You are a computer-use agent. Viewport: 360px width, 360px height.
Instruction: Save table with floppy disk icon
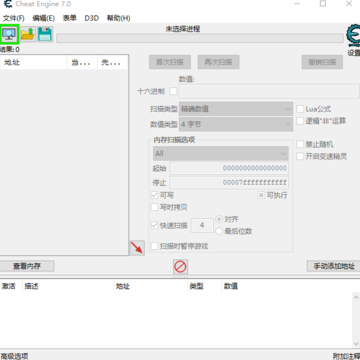(45, 34)
